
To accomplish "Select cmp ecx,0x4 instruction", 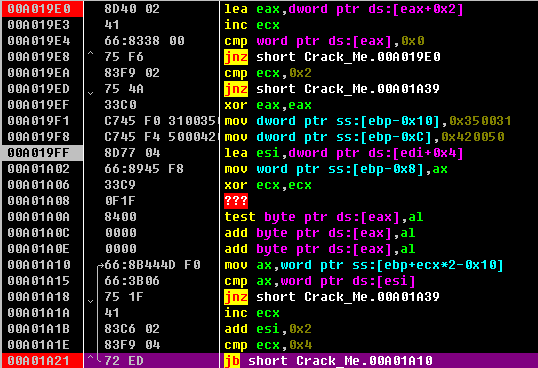I will (268, 345).
